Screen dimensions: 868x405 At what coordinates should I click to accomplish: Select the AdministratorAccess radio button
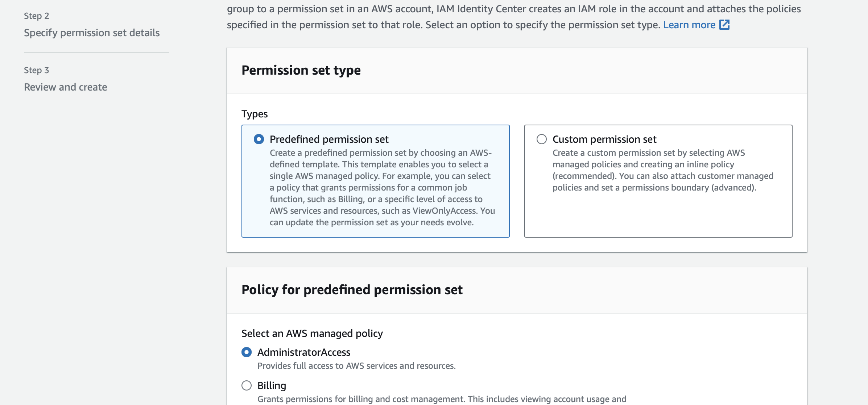247,352
